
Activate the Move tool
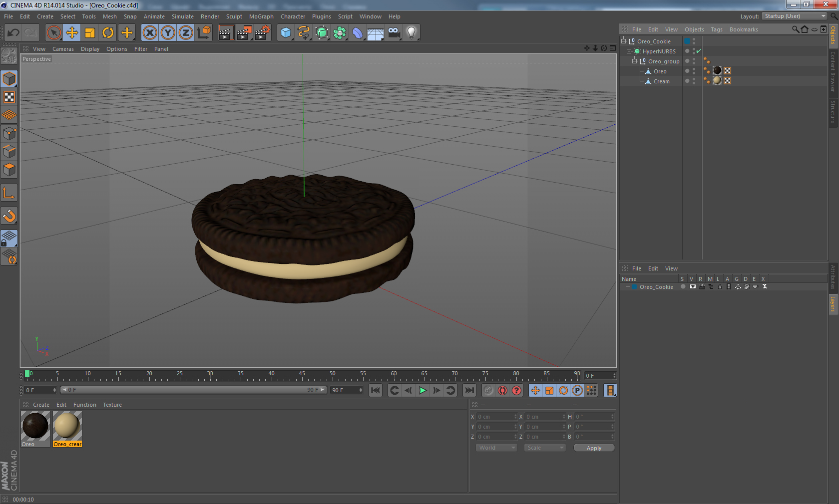72,33
